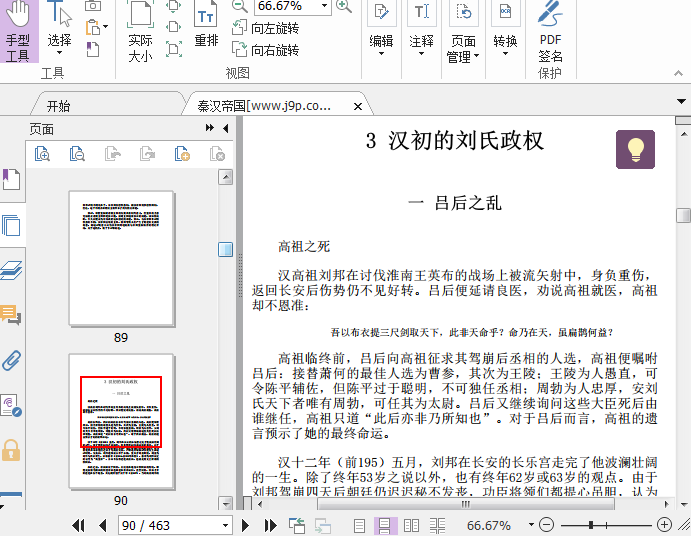
Task: Open the status bar zoom percent dropdown
Action: [x=531, y=525]
